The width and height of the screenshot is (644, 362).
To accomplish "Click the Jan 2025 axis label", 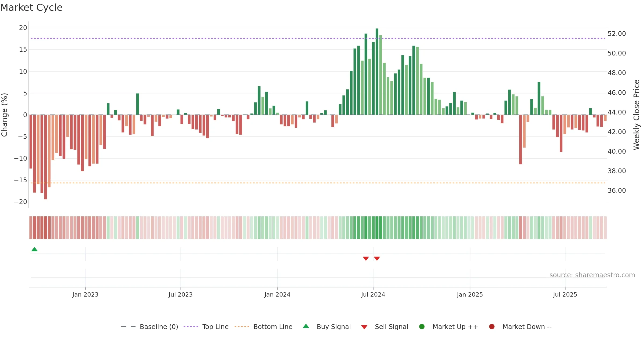I will [470, 295].
